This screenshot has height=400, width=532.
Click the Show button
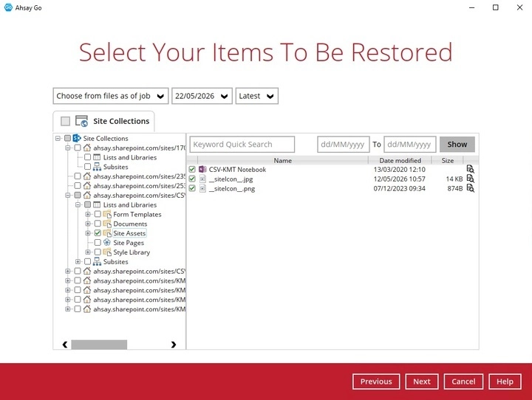point(457,145)
